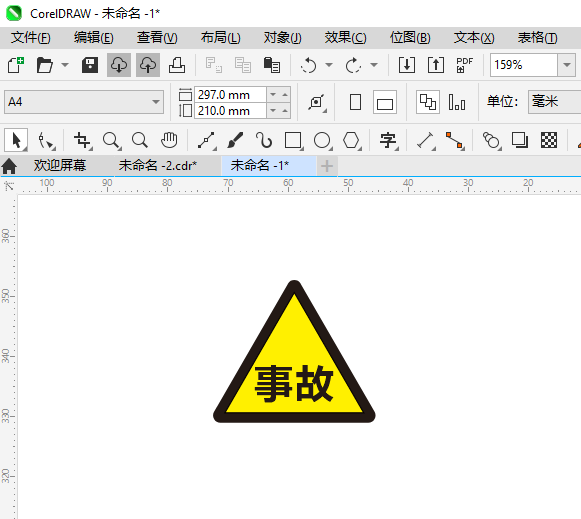
Task: Switch to the 欢迎屏幕 tab
Action: [60, 165]
